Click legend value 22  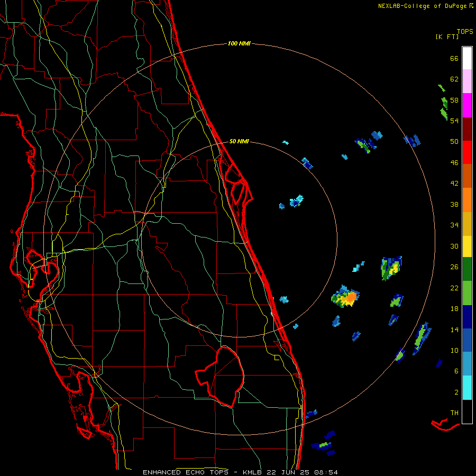pyautogui.click(x=454, y=288)
